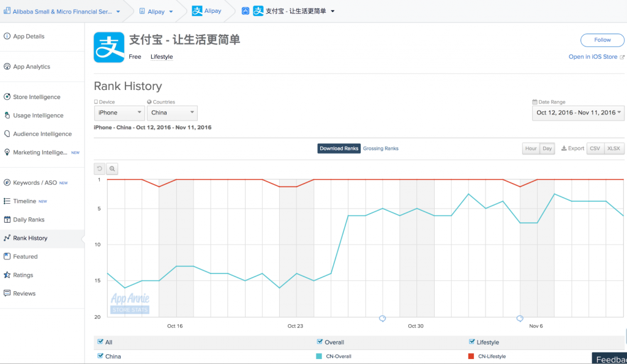Click the reset zoom icon on chart

[100, 169]
